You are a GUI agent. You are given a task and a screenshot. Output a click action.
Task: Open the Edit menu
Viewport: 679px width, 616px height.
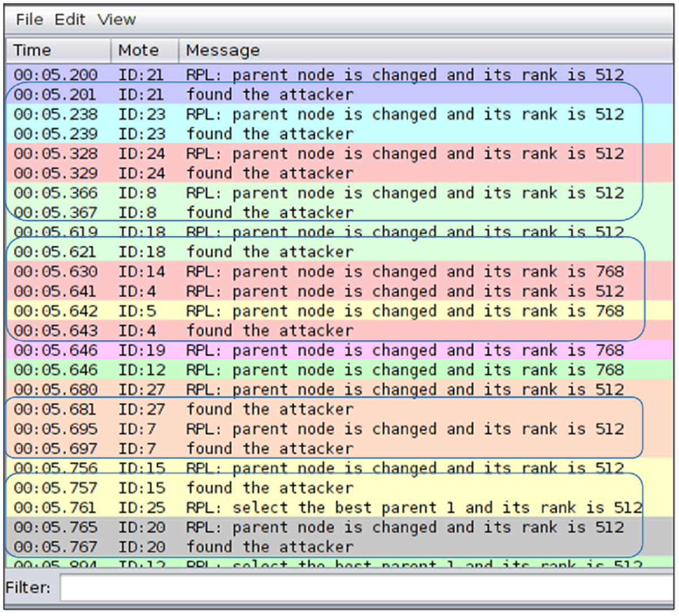(x=70, y=19)
